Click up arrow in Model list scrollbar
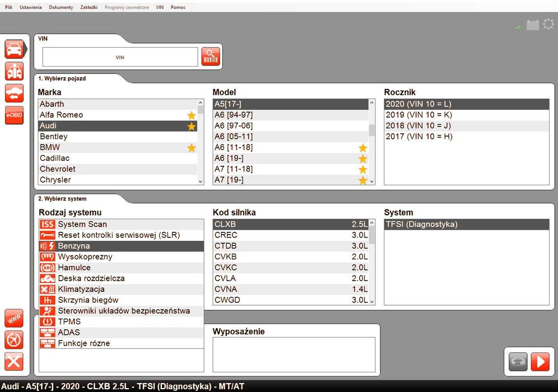This screenshot has height=392, width=558. 372,103
